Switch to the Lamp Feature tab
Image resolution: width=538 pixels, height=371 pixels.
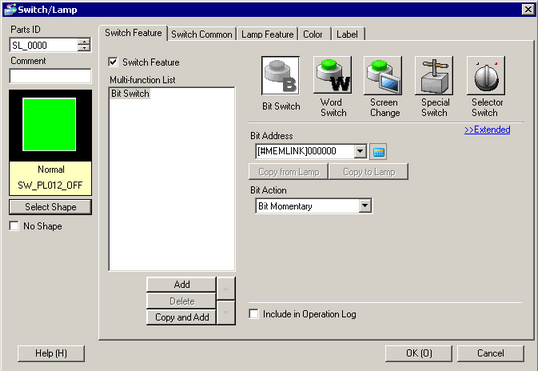[x=267, y=34]
